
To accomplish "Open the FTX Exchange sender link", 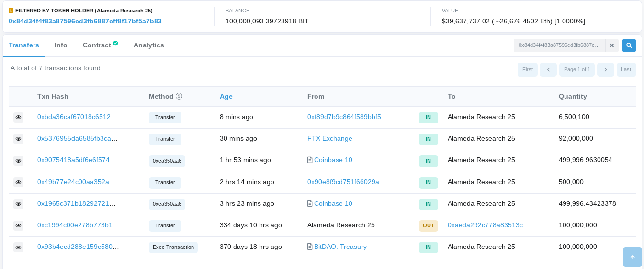I will 330,138.
